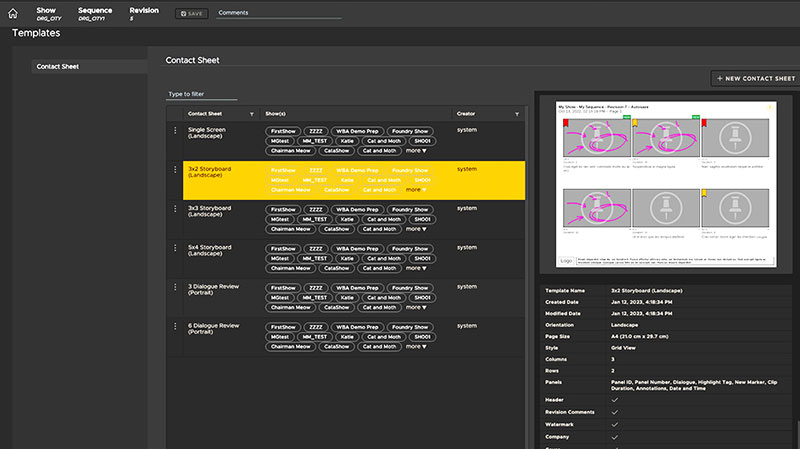Toggle the Watermark checkmark
Screen dimensions: 800x449
(x=614, y=425)
